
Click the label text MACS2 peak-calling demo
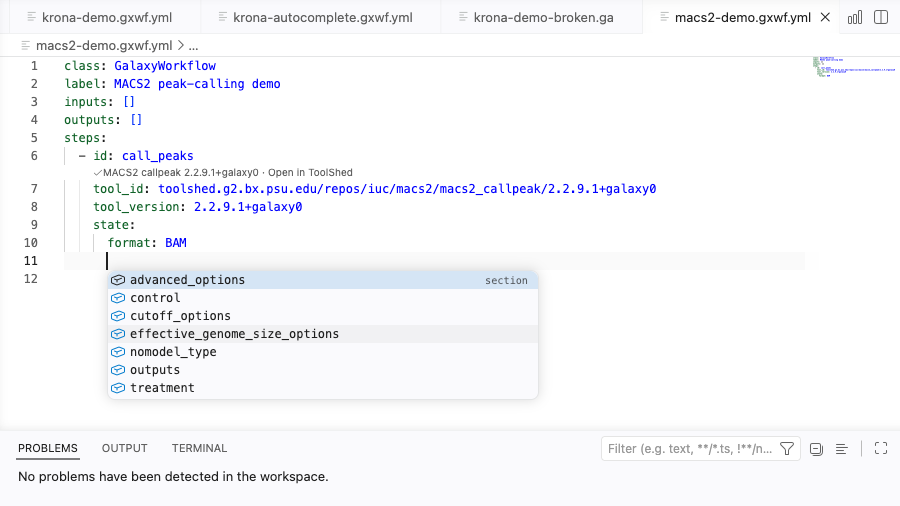point(197,84)
